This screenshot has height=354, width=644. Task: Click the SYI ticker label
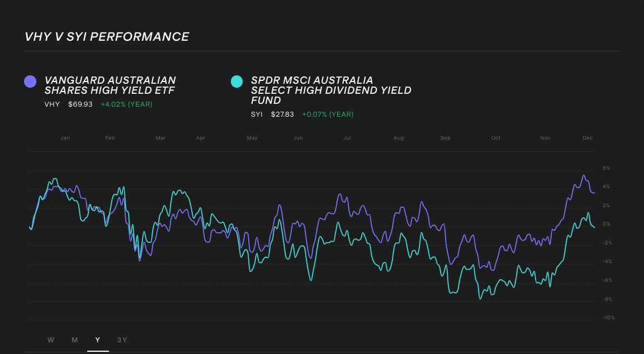click(257, 114)
